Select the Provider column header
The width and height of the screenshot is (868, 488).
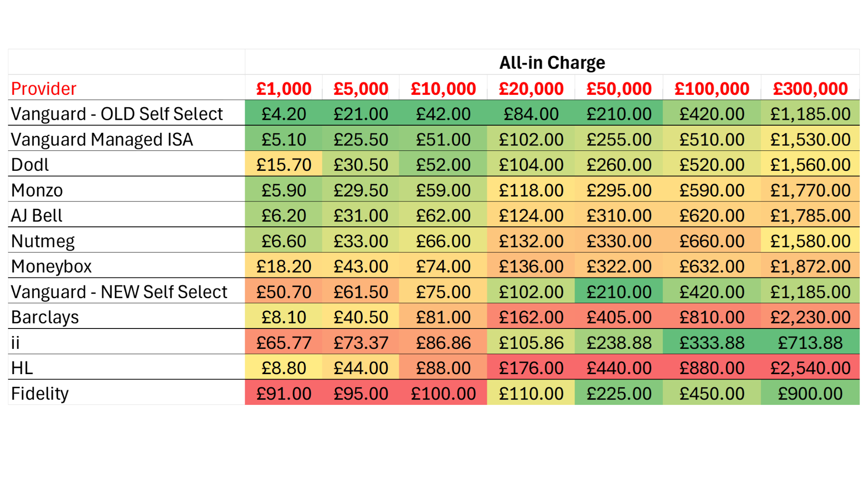127,88
